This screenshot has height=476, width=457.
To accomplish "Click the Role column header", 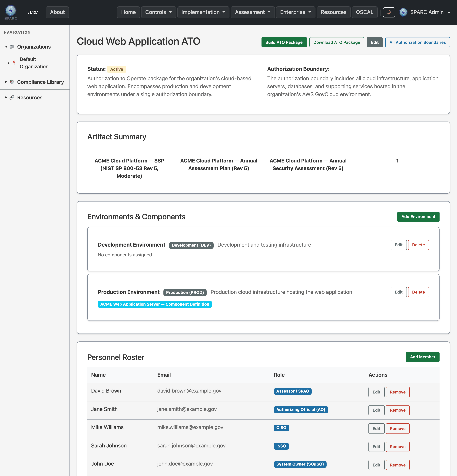I will click(279, 375).
